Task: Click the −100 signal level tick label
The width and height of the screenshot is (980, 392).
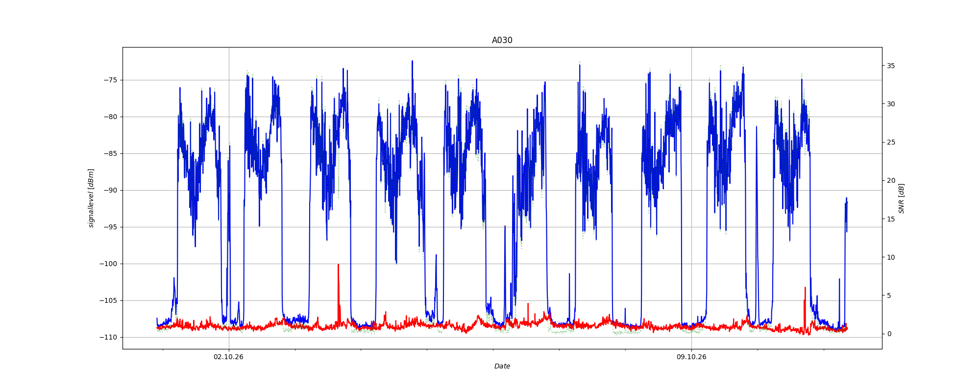Action: (x=108, y=264)
